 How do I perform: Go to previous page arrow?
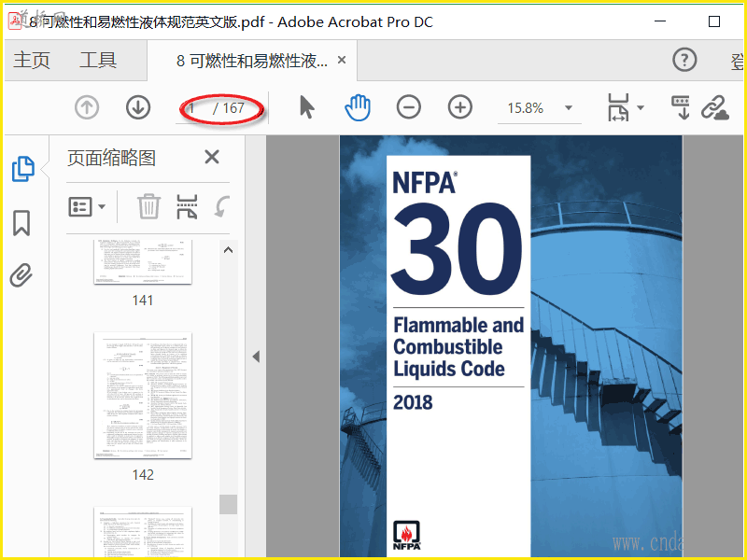(87, 107)
